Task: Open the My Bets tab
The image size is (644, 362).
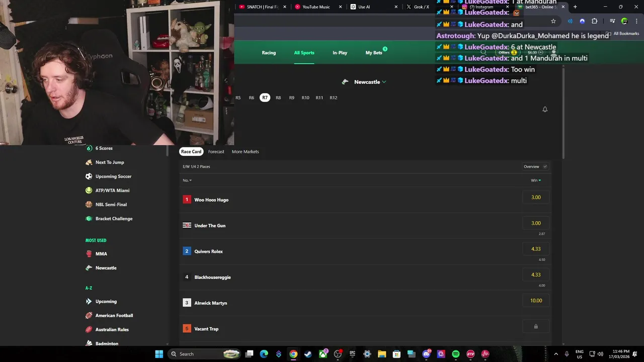Action: pos(374,53)
